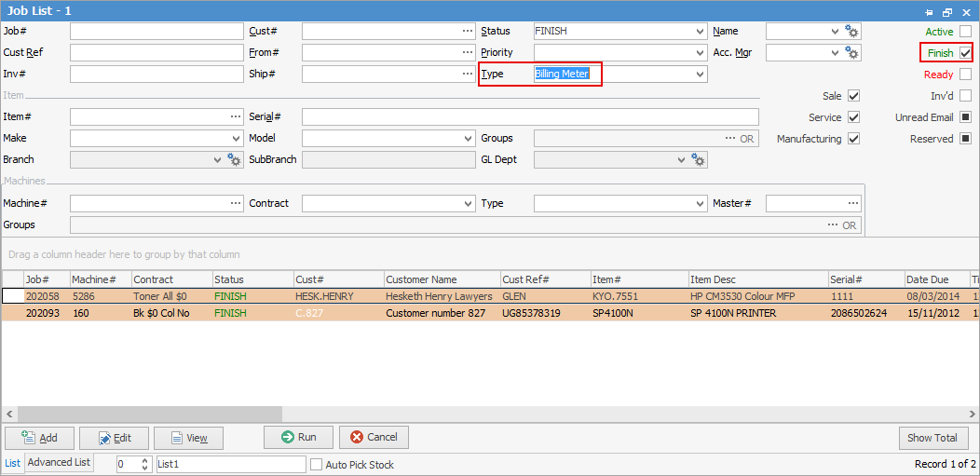The width and height of the screenshot is (980, 476).
Task: Expand the Name dropdown
Action: (836, 32)
